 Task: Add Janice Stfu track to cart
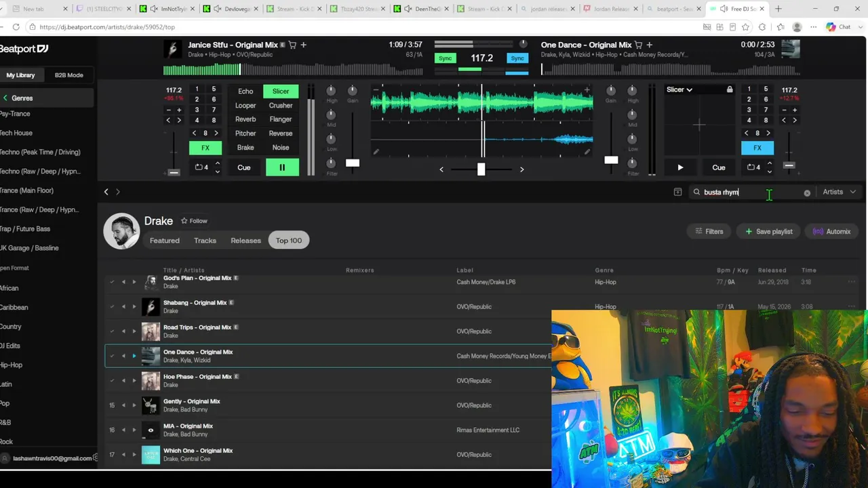click(292, 45)
